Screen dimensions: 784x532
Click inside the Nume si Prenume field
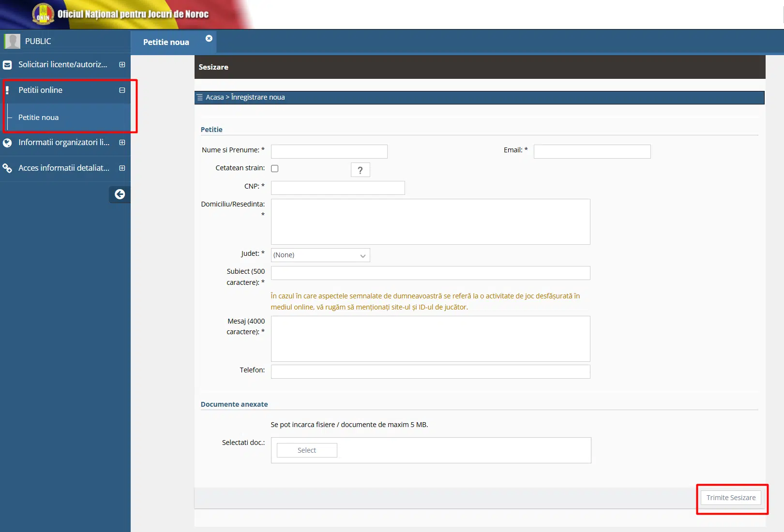(329, 151)
